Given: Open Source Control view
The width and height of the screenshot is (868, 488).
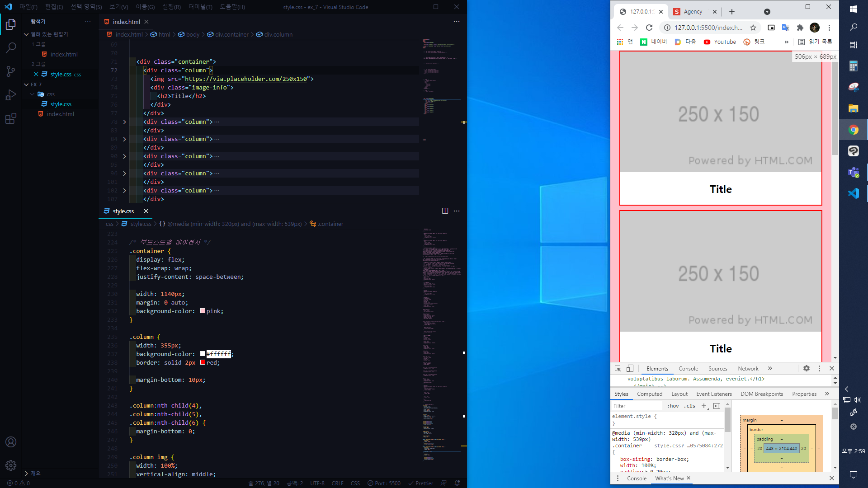Looking at the screenshot, I should 11,71.
